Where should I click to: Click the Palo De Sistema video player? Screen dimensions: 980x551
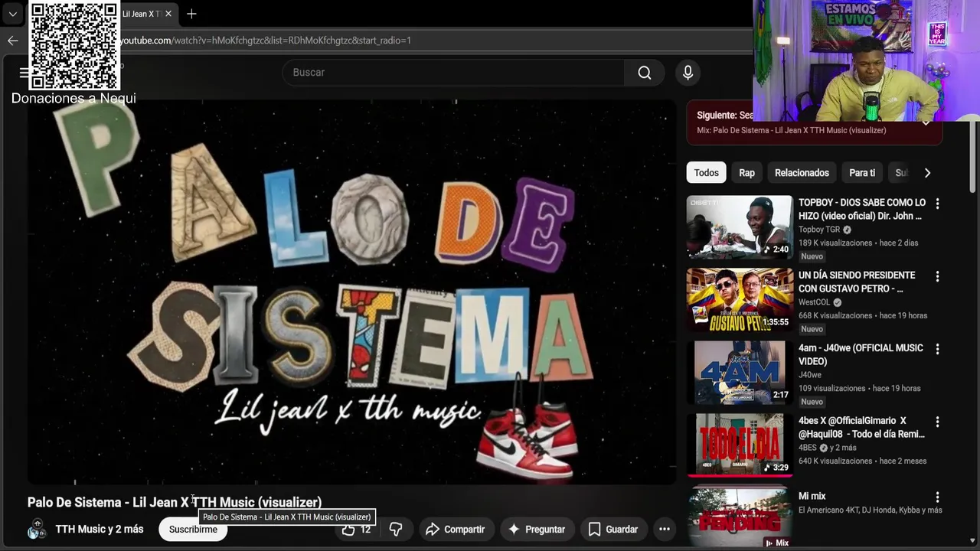point(352,291)
